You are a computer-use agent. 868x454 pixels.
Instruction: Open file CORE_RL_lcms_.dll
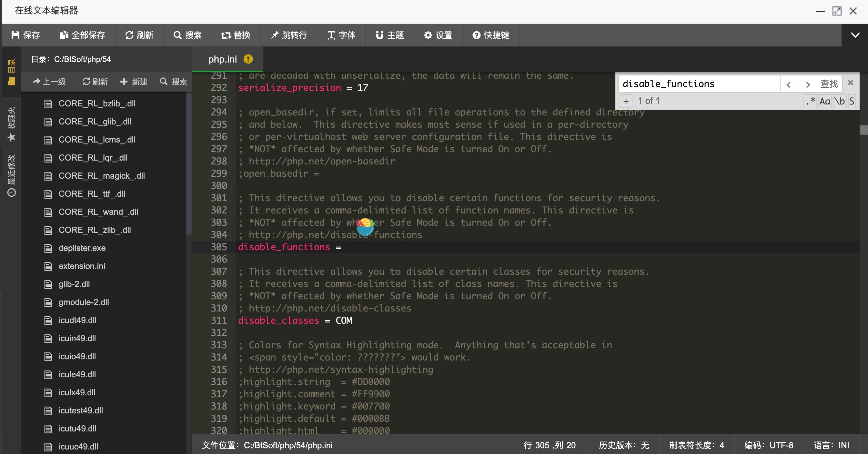click(97, 140)
